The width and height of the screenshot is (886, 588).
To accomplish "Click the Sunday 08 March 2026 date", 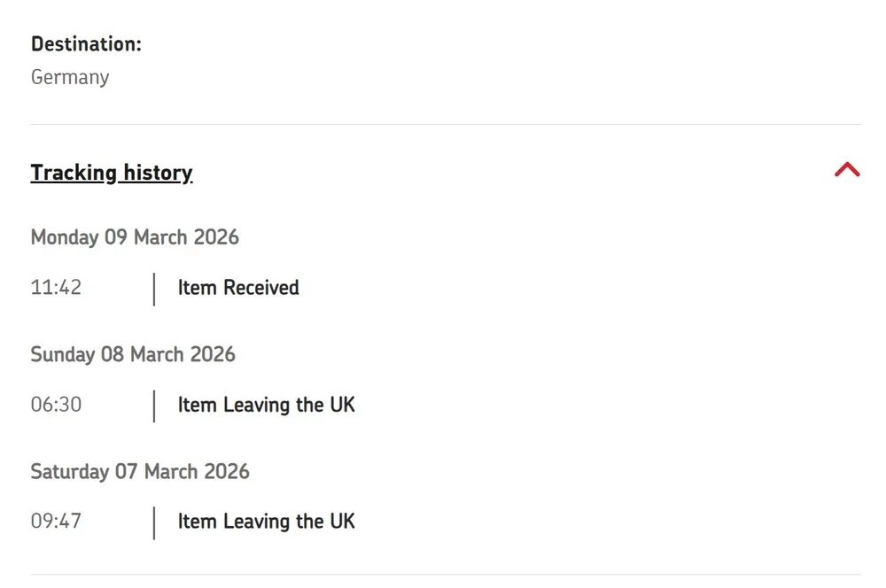I will pyautogui.click(x=133, y=354).
